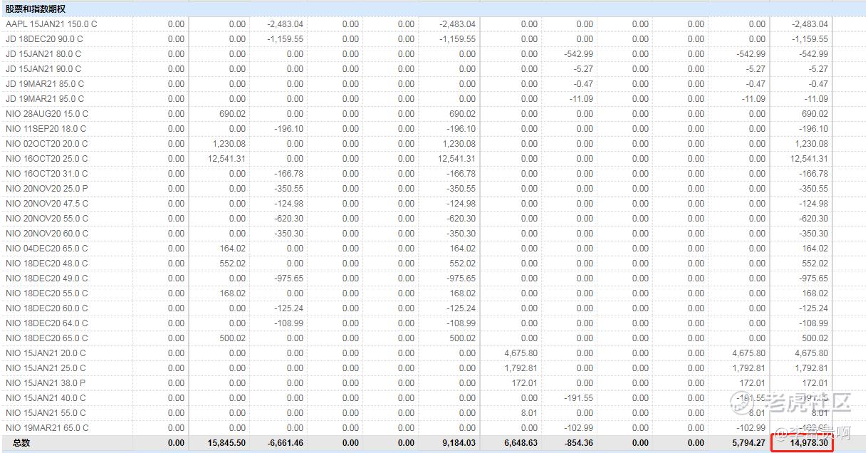The height and width of the screenshot is (453, 868).
Task: Select the NIO 15JAN21 20.0 C row label
Action: [46, 353]
